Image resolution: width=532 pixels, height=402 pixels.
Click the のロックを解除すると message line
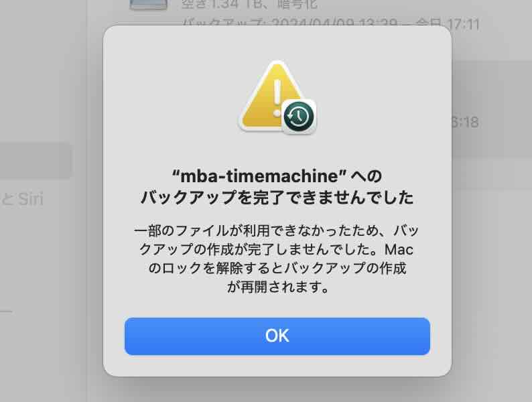277,269
